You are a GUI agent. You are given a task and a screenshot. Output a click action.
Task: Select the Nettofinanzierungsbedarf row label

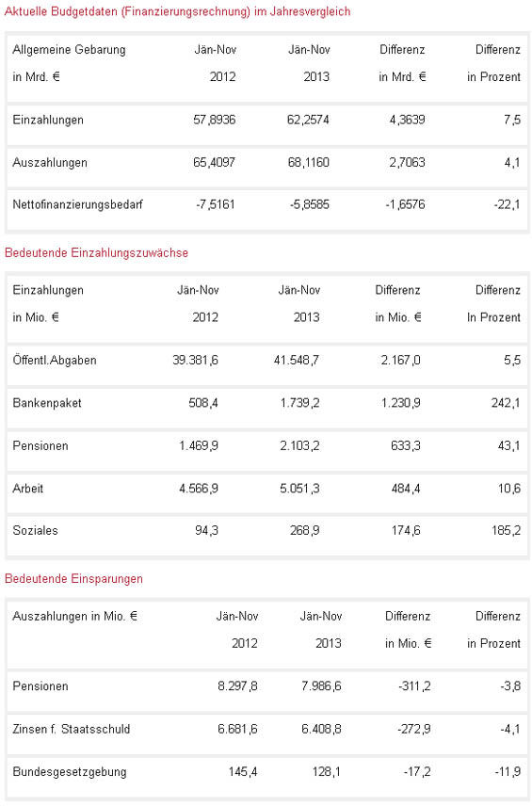tap(77, 204)
